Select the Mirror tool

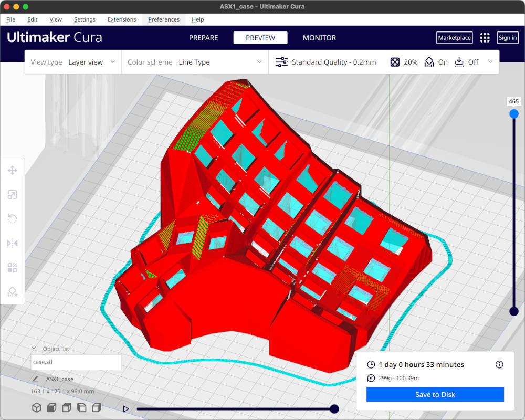coord(13,243)
